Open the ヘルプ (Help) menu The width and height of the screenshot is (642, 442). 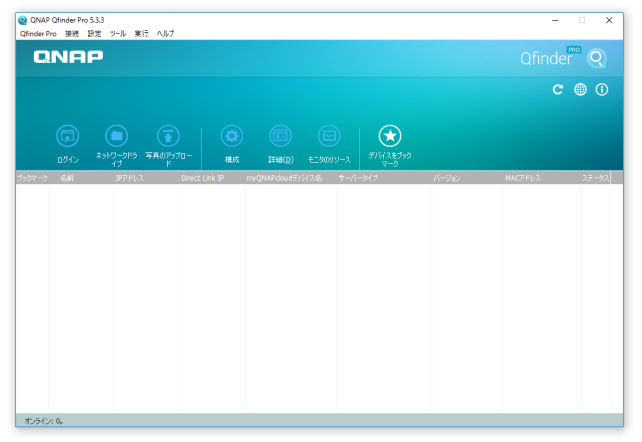click(165, 34)
